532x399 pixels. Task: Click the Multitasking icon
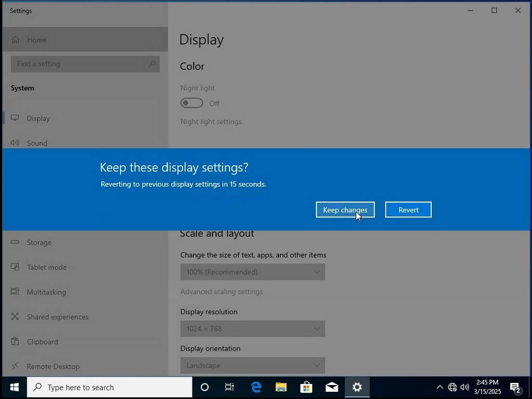[15, 291]
